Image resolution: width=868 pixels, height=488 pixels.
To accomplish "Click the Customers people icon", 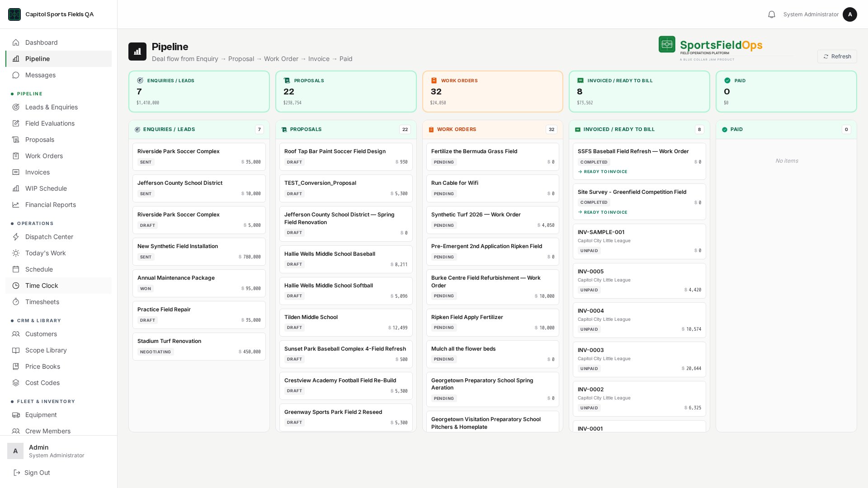I will (16, 334).
